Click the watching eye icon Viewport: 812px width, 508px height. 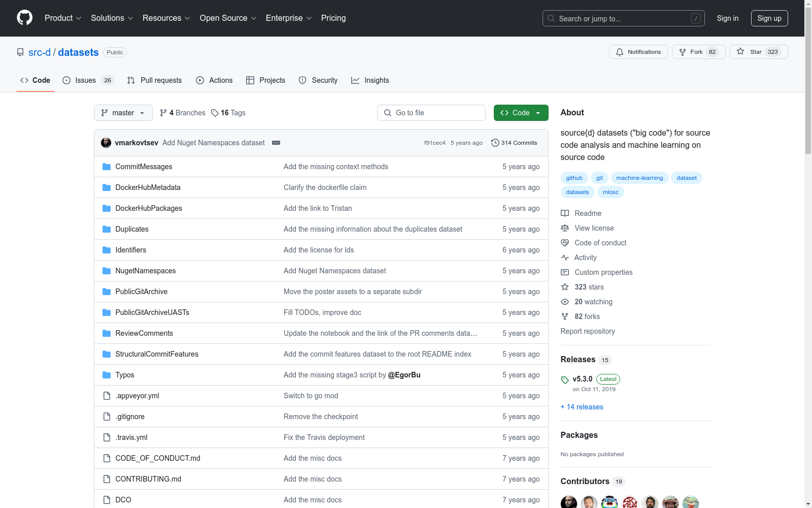[x=565, y=302]
